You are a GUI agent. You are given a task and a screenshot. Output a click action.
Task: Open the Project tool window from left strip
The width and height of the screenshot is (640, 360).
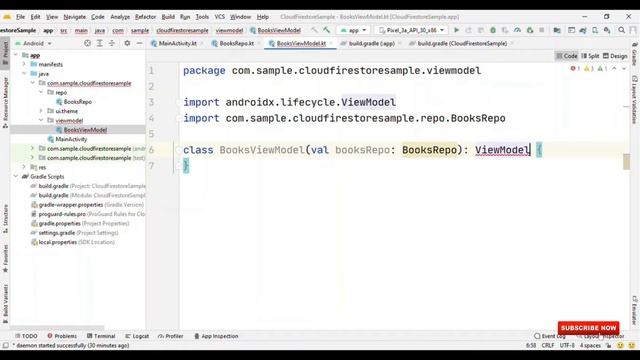click(x=5, y=53)
